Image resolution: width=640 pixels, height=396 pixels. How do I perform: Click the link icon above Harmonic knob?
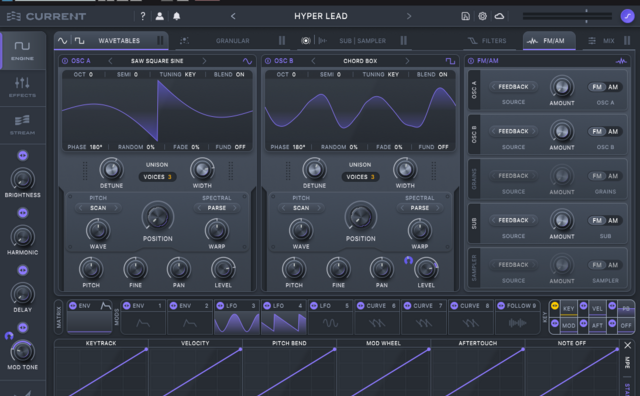[x=23, y=213]
